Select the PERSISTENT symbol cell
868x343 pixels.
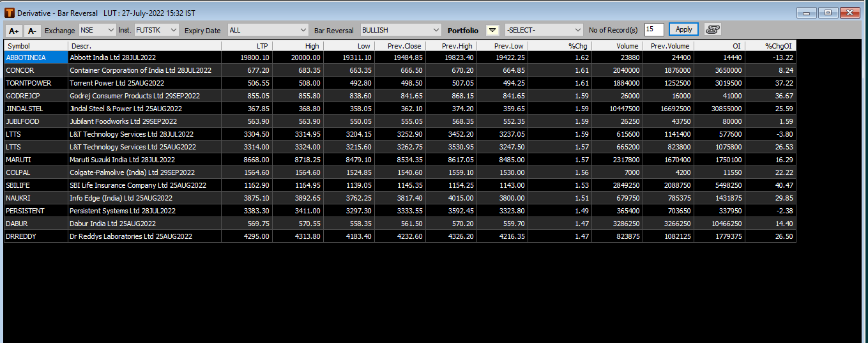click(36, 211)
